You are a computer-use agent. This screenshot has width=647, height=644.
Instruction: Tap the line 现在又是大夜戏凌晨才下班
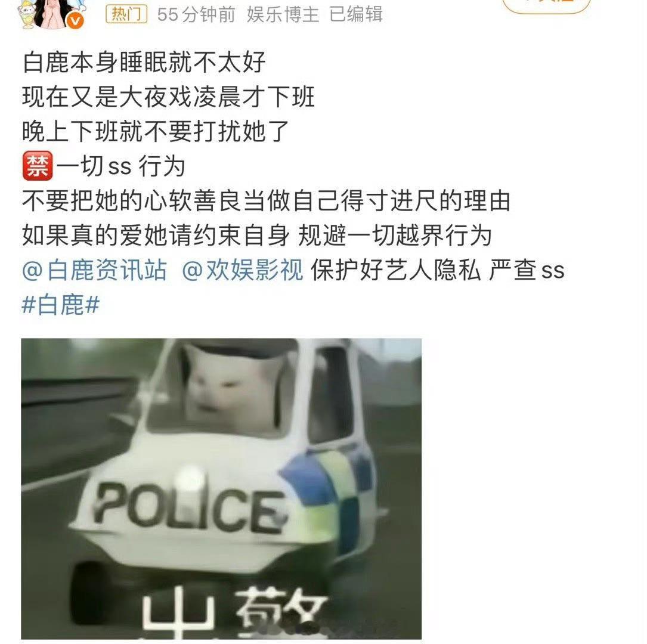[x=168, y=97]
